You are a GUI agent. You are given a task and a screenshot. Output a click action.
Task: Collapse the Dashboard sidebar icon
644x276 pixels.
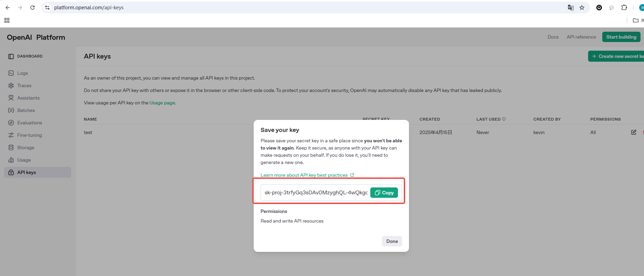[x=11, y=56]
